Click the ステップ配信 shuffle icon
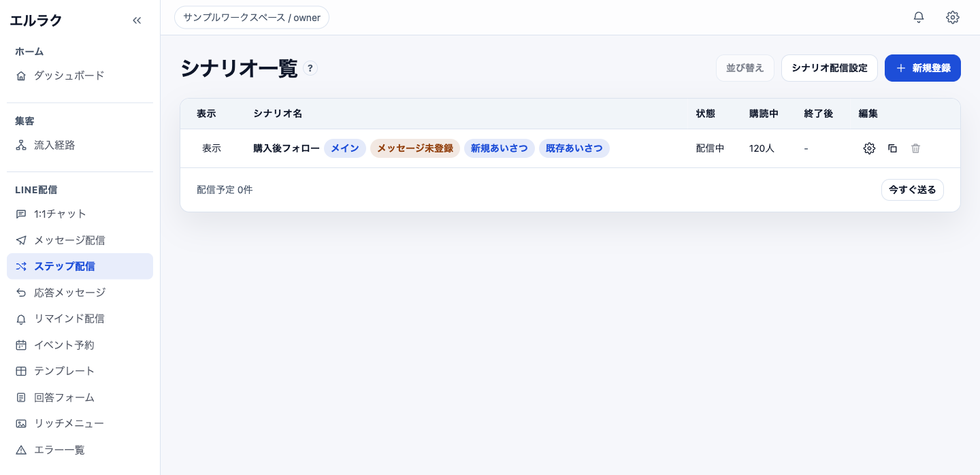The height and width of the screenshot is (475, 980). 21,266
